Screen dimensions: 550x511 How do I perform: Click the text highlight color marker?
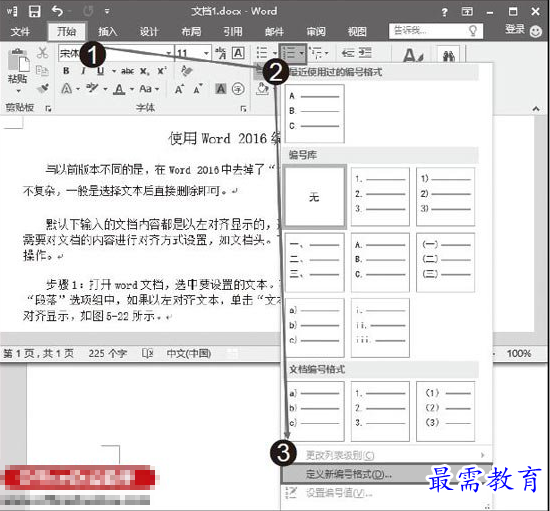pyautogui.click(x=92, y=88)
